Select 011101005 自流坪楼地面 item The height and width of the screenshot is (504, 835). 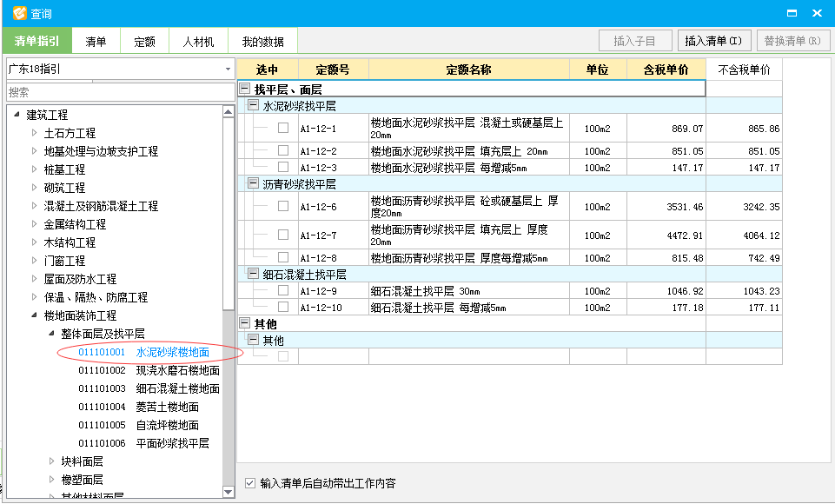138,425
